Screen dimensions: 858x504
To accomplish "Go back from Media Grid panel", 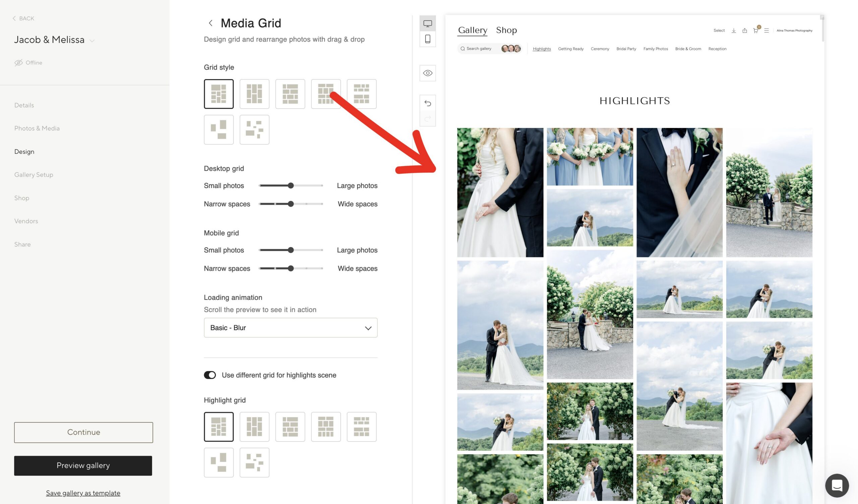I will click(x=210, y=23).
